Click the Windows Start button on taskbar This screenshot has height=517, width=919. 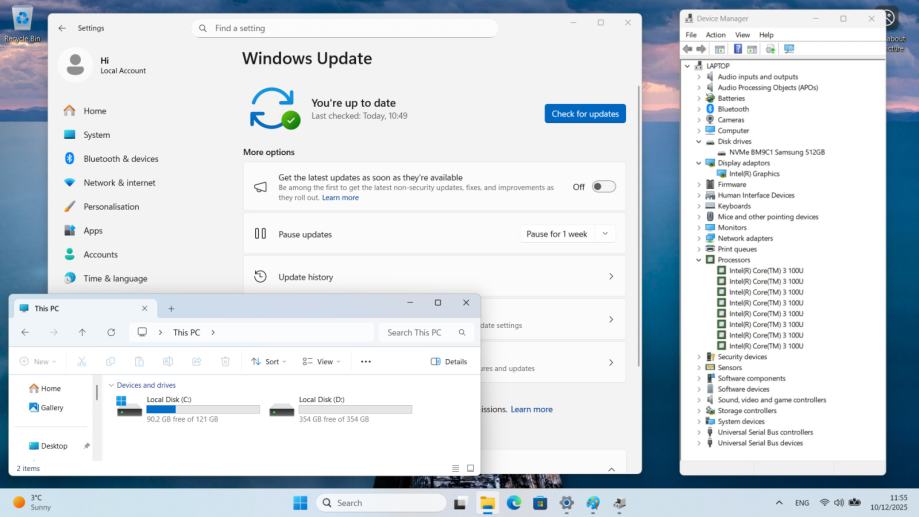[x=300, y=503]
